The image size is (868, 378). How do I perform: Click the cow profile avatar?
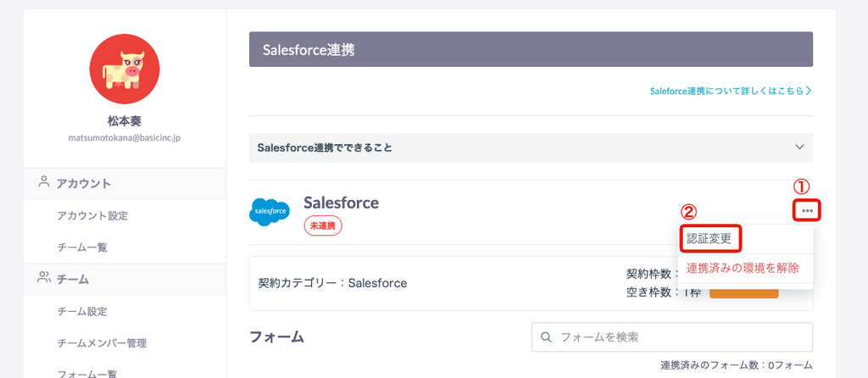[125, 69]
